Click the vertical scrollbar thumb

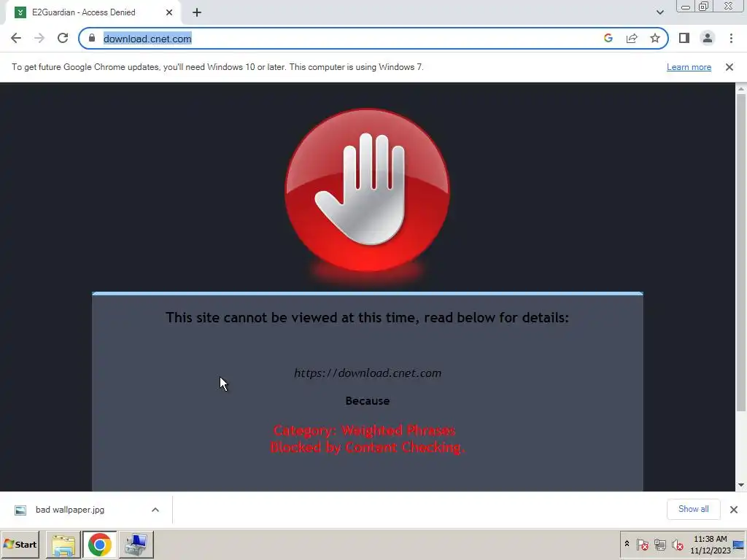(741, 252)
